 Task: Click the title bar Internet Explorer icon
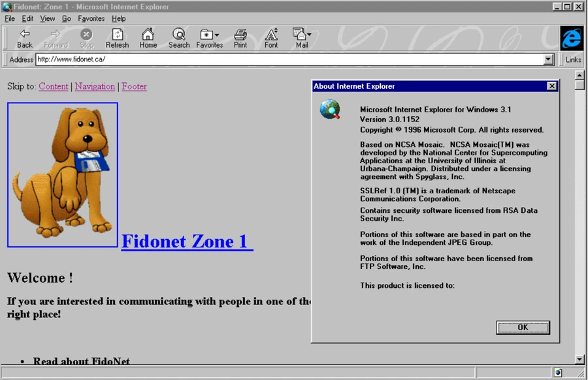[x=7, y=7]
